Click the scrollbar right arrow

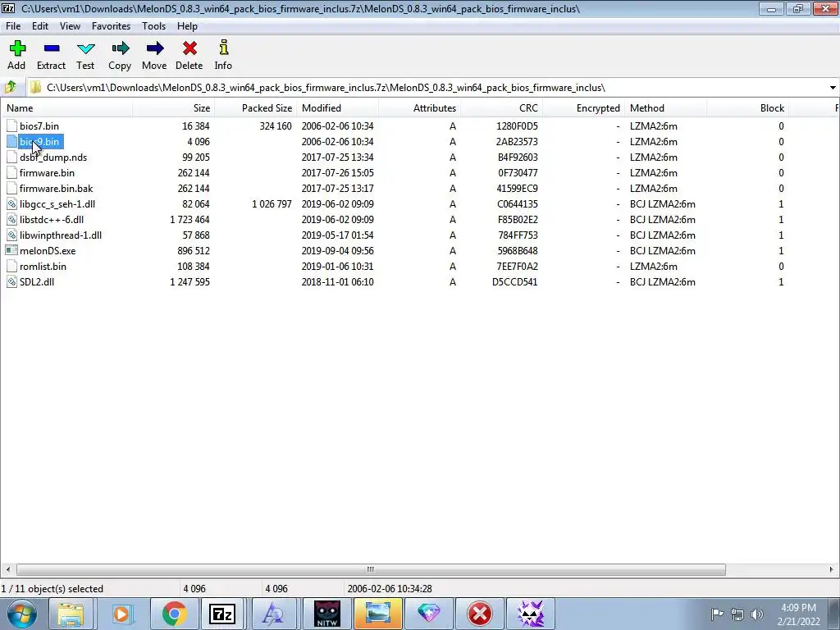(x=832, y=569)
